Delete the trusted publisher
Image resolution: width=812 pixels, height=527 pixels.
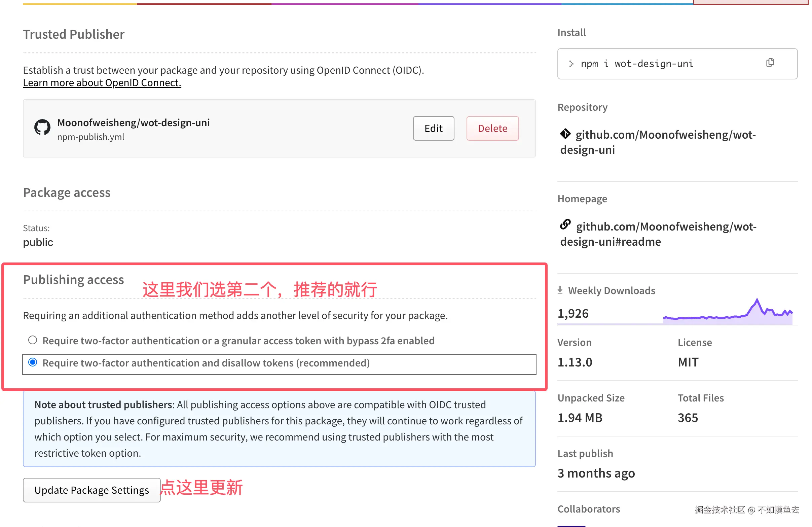click(492, 128)
